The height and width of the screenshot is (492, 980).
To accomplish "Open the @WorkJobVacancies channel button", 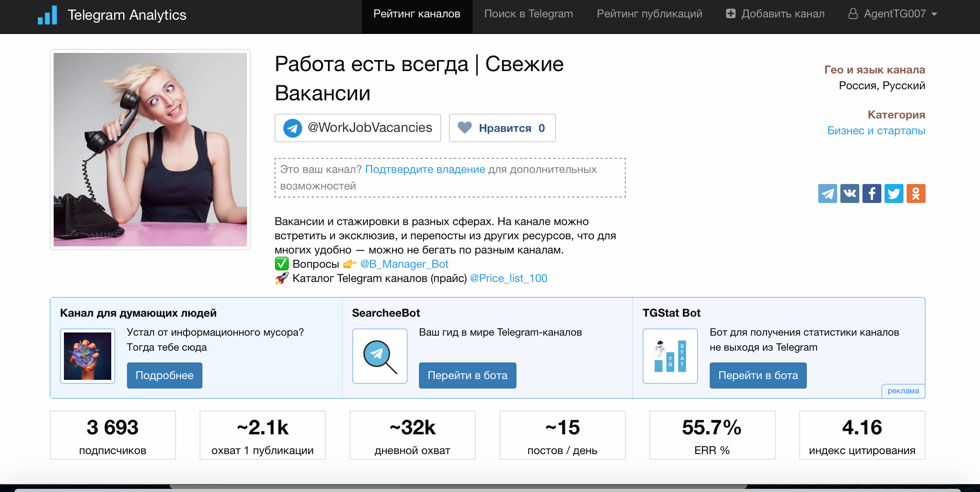I will click(357, 128).
